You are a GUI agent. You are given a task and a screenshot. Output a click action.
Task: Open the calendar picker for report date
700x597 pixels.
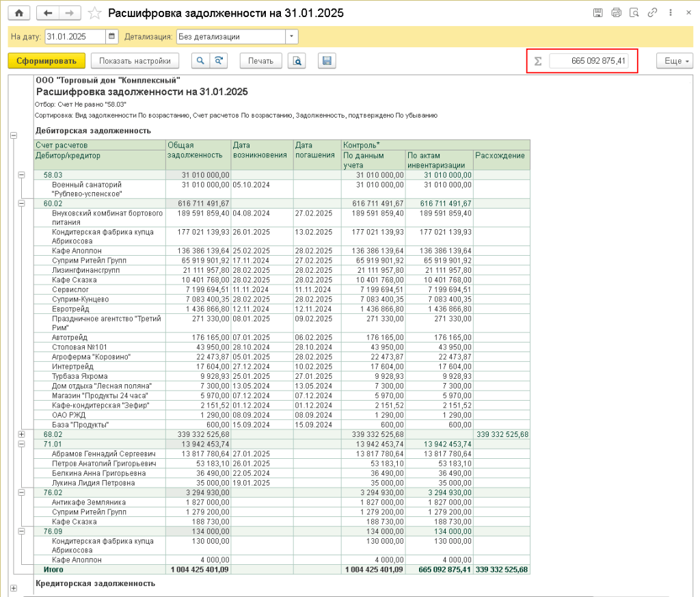[x=112, y=37]
